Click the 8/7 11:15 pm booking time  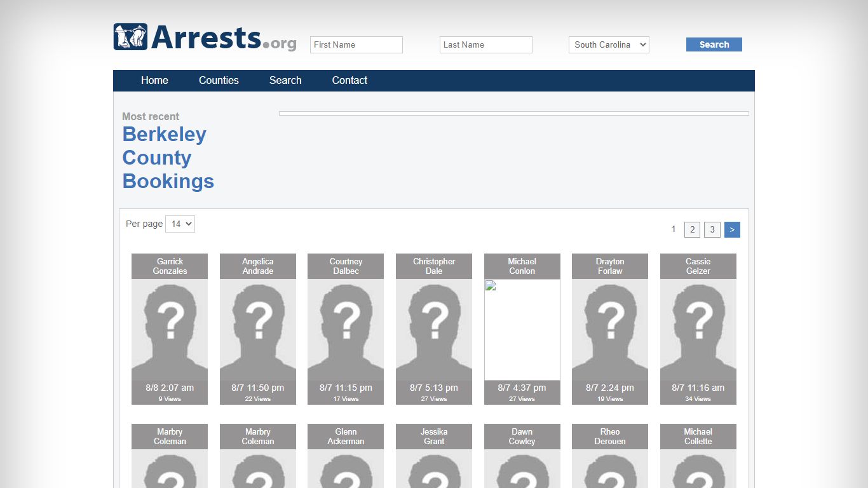346,388
